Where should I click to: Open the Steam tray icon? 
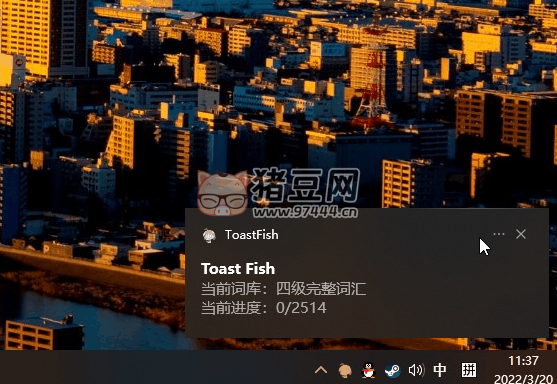[393, 371]
